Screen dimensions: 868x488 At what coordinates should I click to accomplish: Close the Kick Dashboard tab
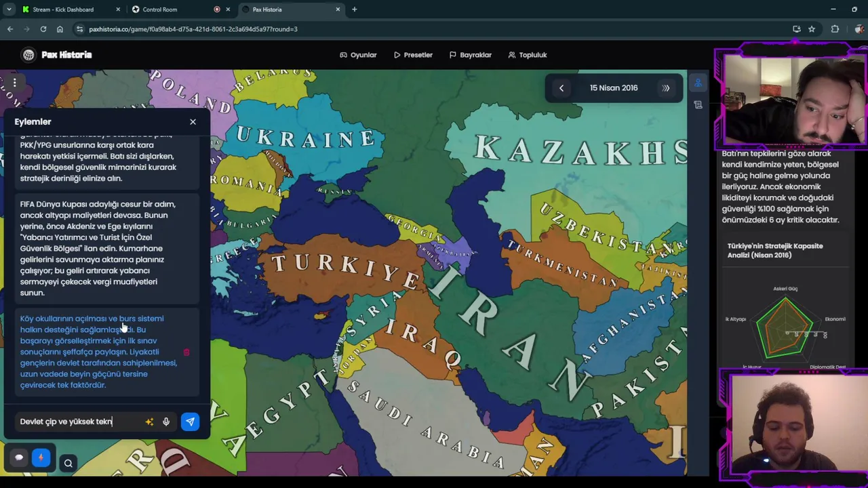[118, 9]
